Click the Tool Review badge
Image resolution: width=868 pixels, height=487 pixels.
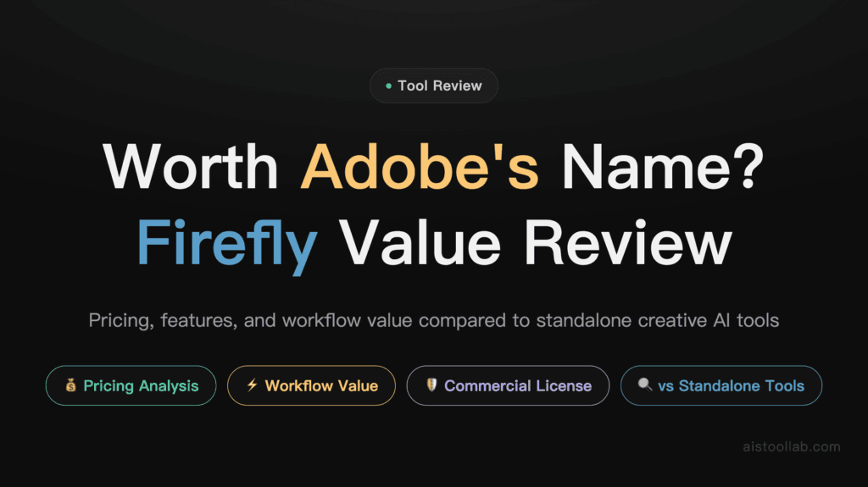pyautogui.click(x=433, y=86)
